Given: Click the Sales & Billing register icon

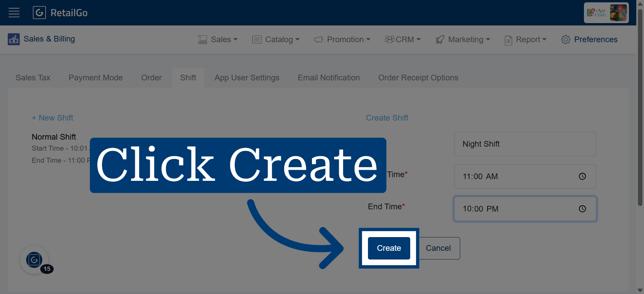Looking at the screenshot, I should tap(14, 39).
